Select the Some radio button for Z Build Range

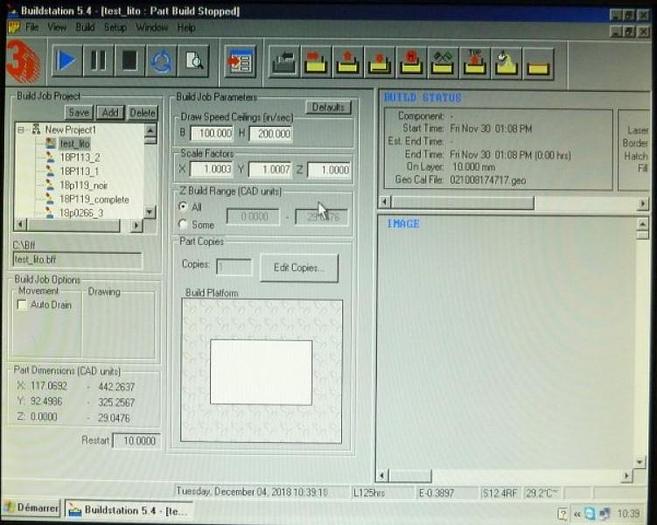[183, 224]
